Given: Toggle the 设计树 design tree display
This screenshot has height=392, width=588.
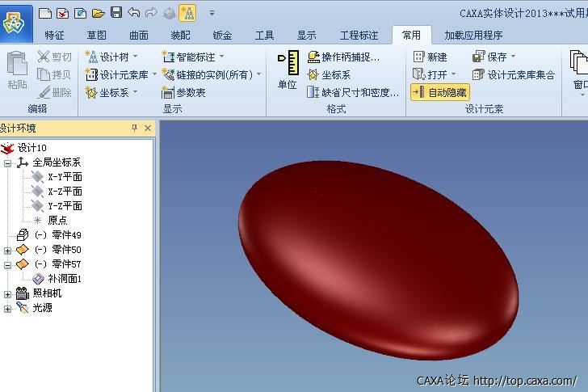Looking at the screenshot, I should 107,57.
